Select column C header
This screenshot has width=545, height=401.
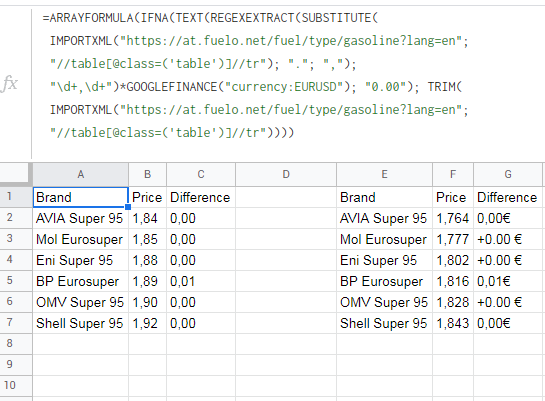point(201,174)
